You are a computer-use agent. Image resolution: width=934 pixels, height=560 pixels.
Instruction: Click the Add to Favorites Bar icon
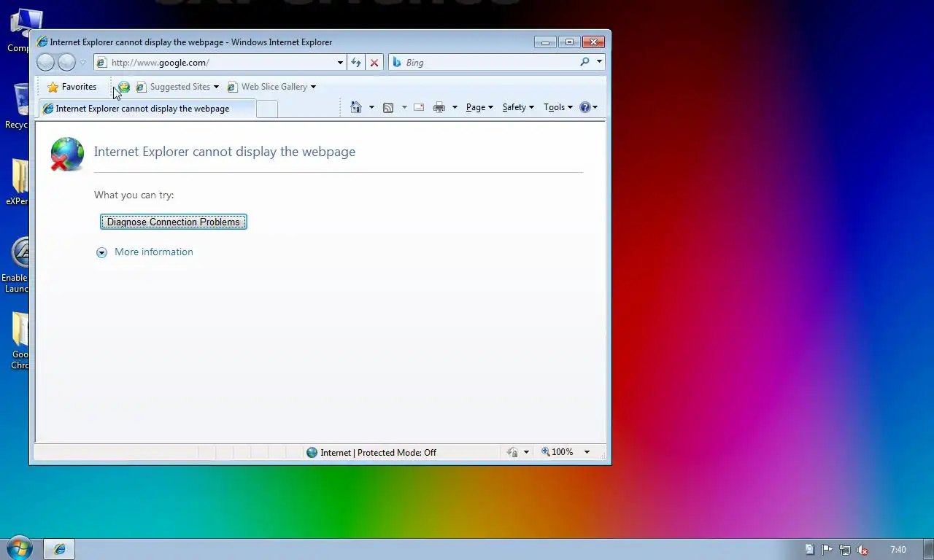pos(123,87)
